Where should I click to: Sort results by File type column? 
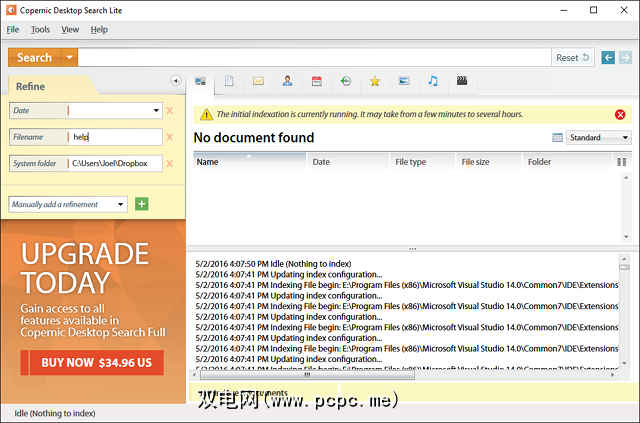(422, 162)
